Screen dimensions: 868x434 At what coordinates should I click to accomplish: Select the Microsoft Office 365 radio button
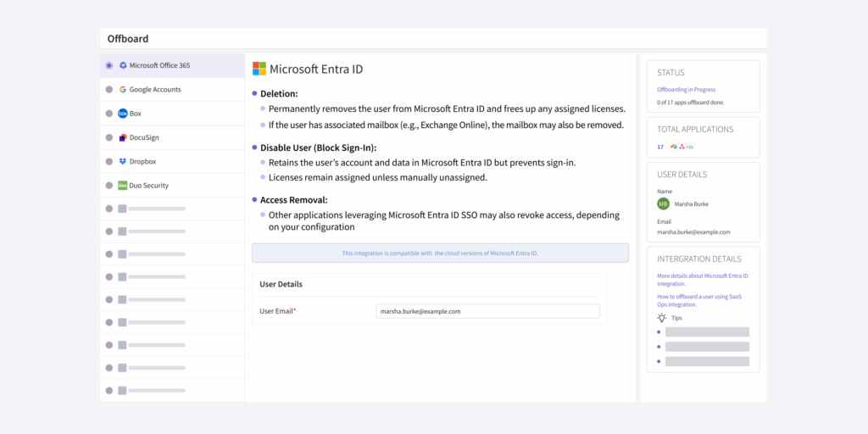109,65
